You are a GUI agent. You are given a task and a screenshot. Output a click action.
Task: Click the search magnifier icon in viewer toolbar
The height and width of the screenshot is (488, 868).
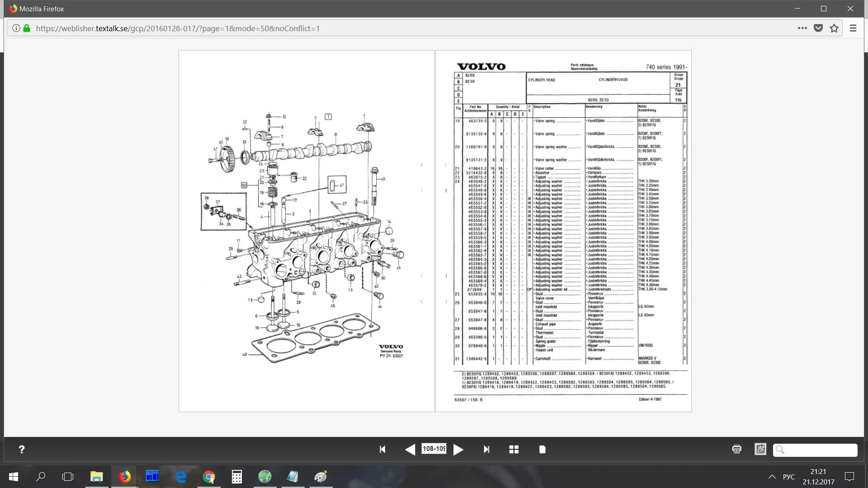pyautogui.click(x=780, y=450)
